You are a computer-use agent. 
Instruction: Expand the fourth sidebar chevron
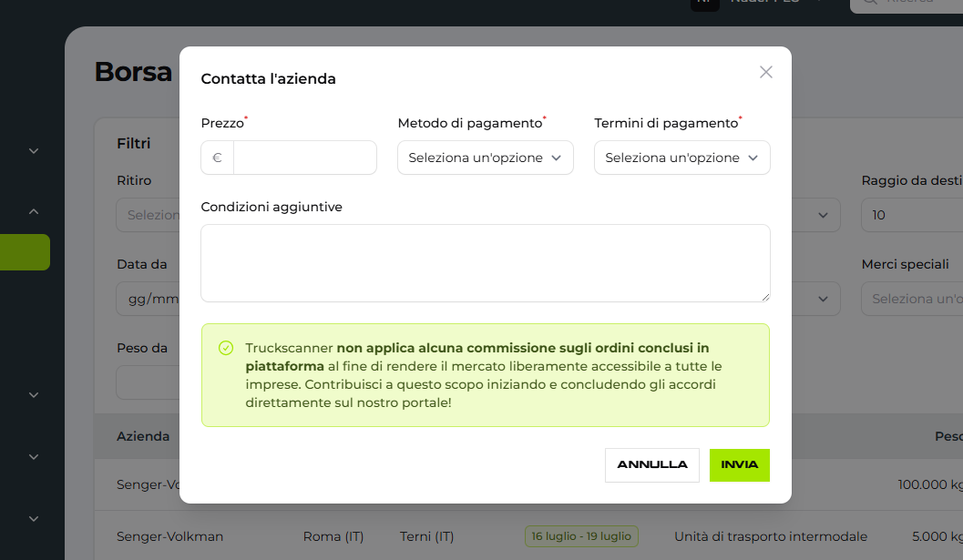(34, 457)
